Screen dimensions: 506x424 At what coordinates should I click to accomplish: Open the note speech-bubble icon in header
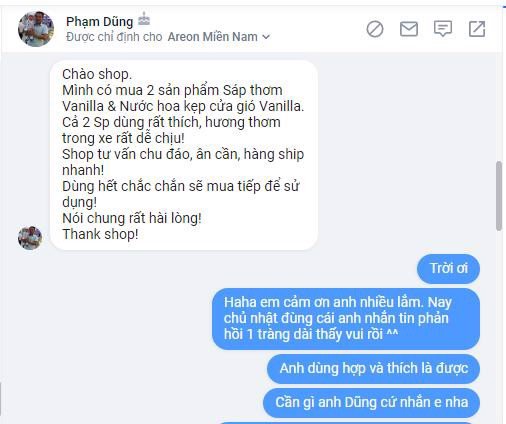click(443, 29)
